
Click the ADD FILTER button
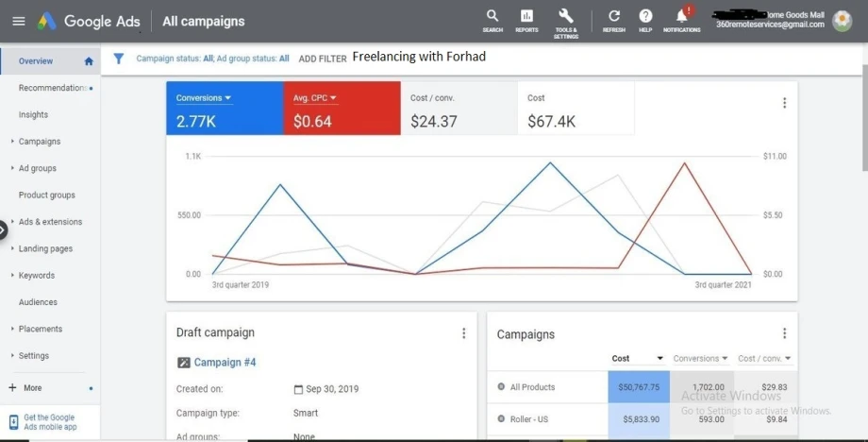point(323,59)
